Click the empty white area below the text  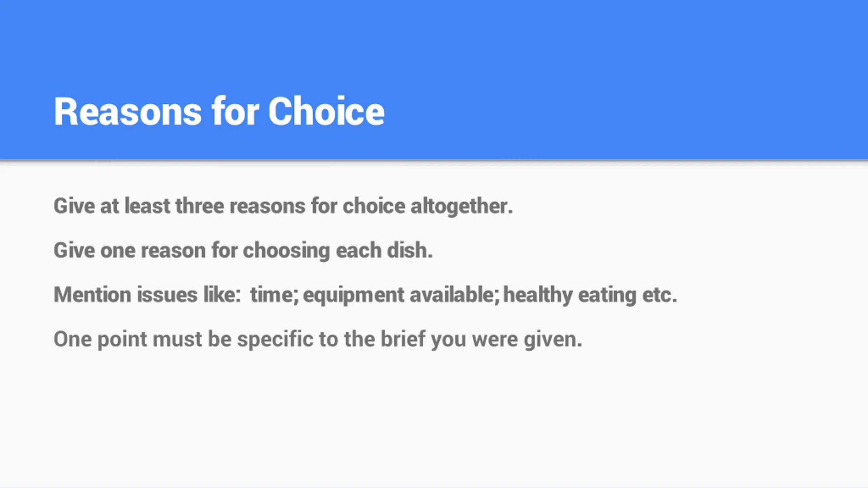pos(434,424)
